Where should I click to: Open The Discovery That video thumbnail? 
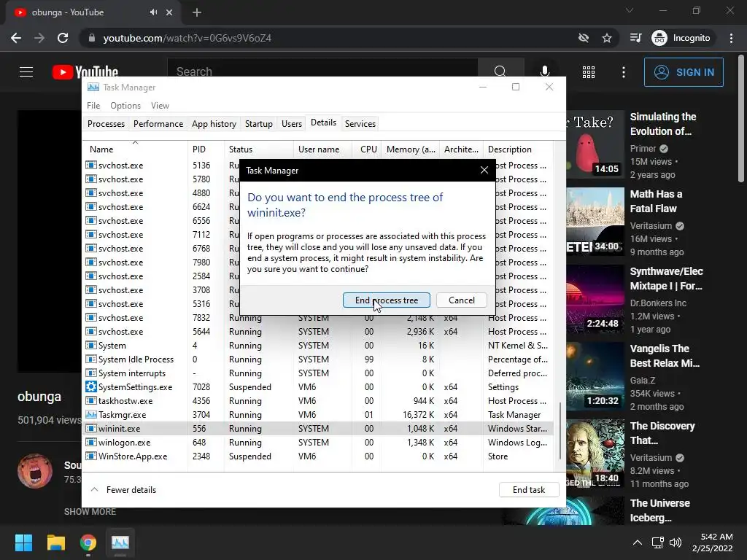coord(595,453)
